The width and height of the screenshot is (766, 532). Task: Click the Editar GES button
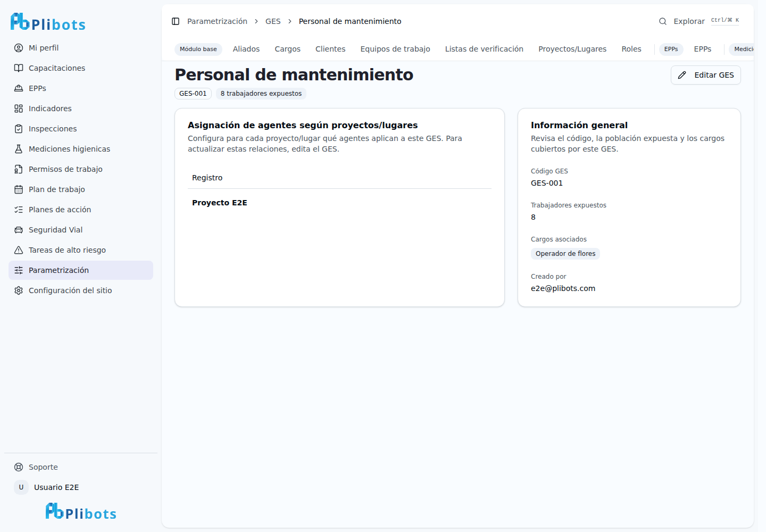pos(705,75)
